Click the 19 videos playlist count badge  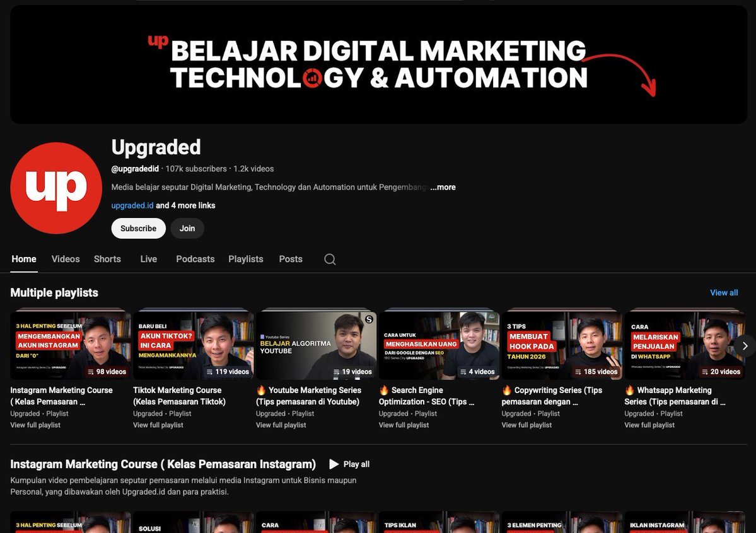tap(353, 372)
